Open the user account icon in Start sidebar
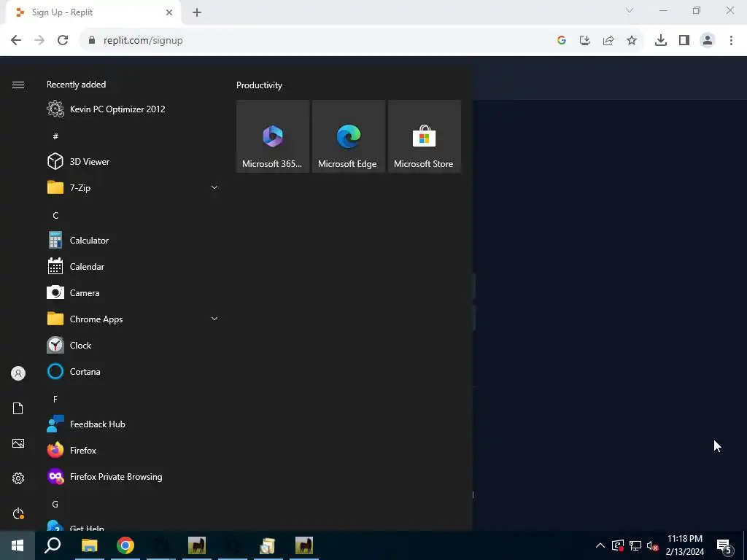 pyautogui.click(x=18, y=373)
